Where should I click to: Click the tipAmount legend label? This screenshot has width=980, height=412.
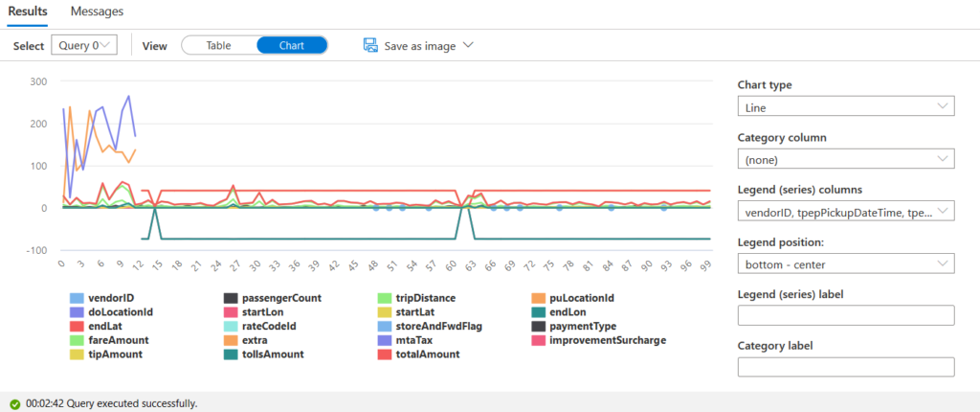click(116, 355)
